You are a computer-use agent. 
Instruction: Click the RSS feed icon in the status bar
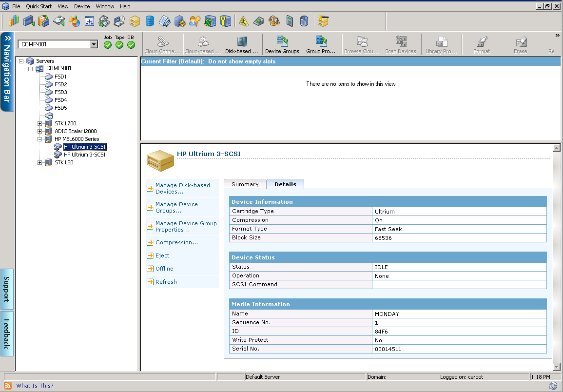(x=8, y=386)
